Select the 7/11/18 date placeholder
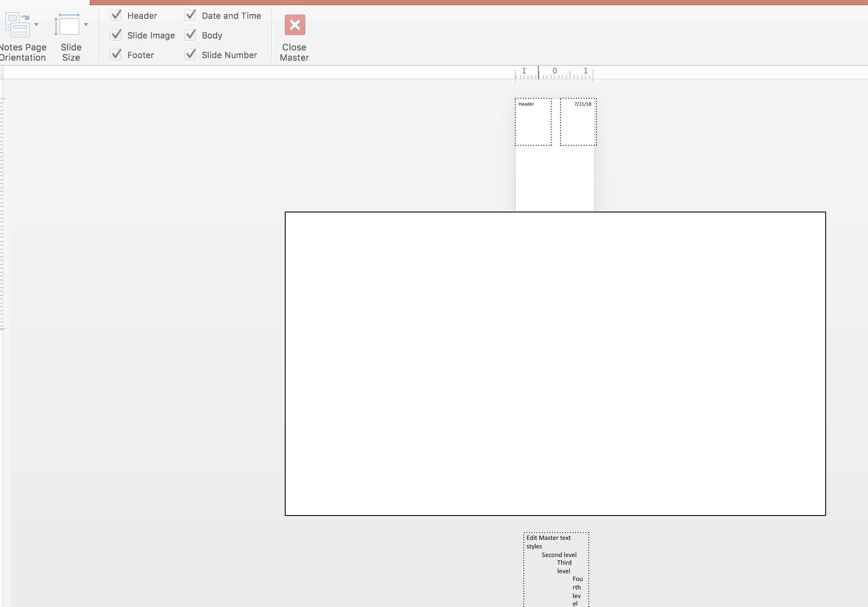 tap(578, 122)
